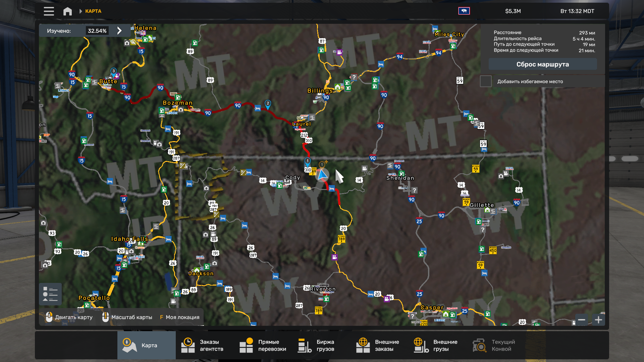644x362 pixels.
Task: Expand the Изучено exploration stats arrow
Action: pos(119,31)
